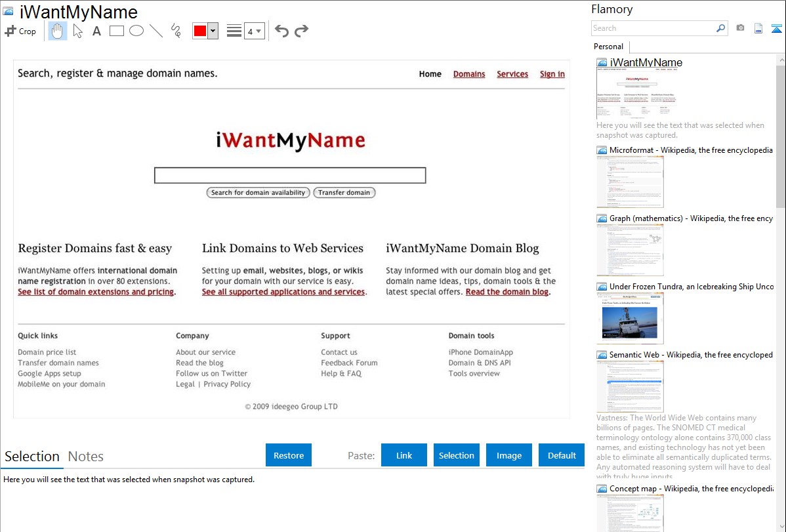Screen dimensions: 786x532
Task: Select the 'Under Frozen Tundra' title text
Action: point(692,287)
